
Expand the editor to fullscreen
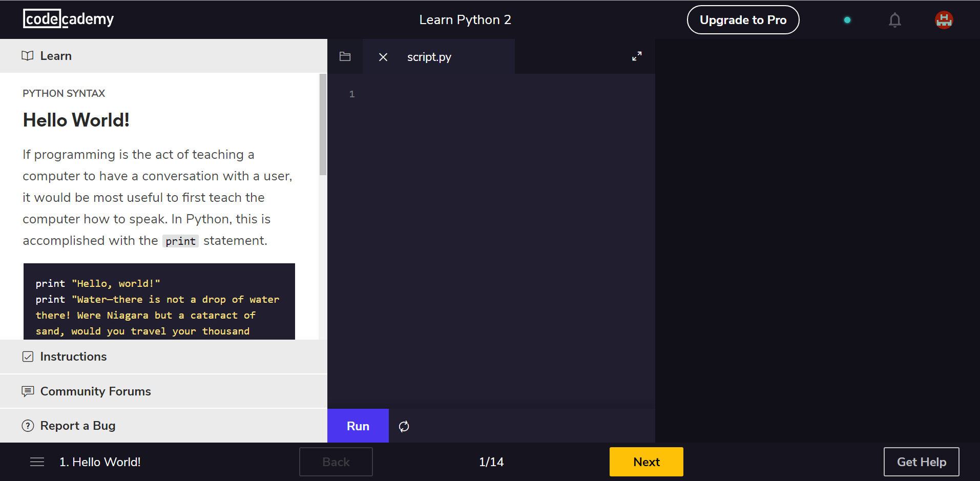point(637,56)
